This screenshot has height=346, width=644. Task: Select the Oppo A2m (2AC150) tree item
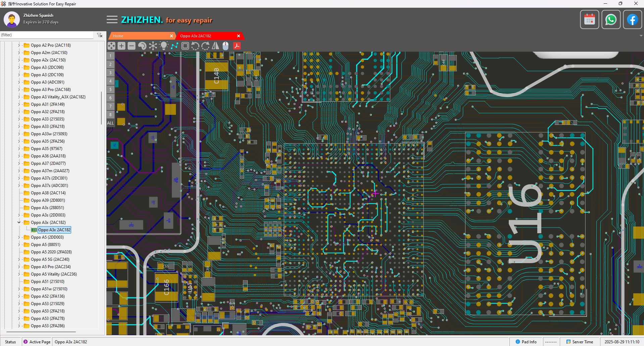(49, 53)
